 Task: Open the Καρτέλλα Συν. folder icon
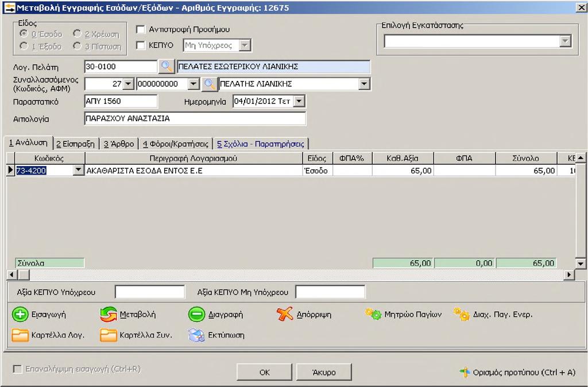[109, 335]
